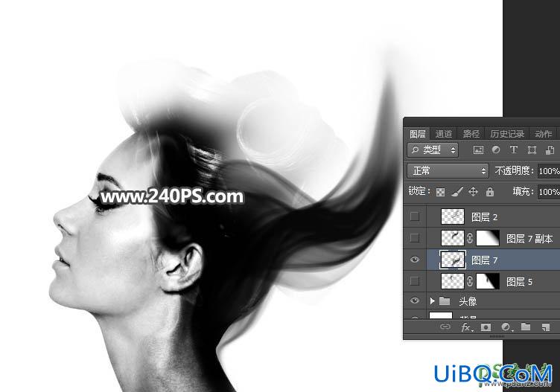Click the 填充 label
Image resolution: width=560 pixels, height=392 pixels.
[524, 192]
